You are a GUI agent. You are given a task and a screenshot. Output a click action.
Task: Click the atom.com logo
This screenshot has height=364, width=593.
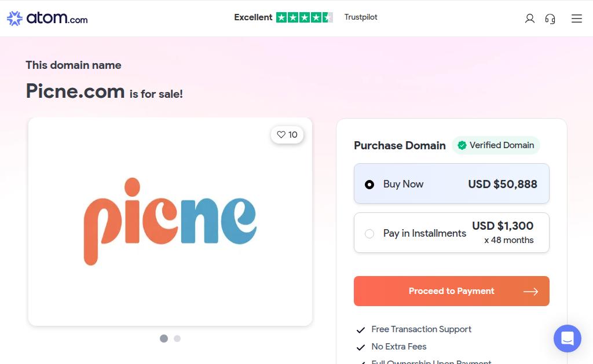point(47,19)
